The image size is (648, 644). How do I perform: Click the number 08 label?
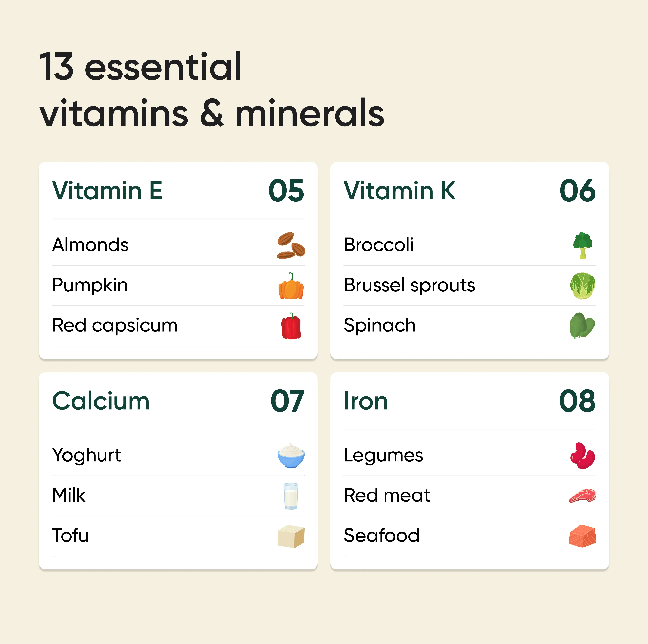(577, 401)
